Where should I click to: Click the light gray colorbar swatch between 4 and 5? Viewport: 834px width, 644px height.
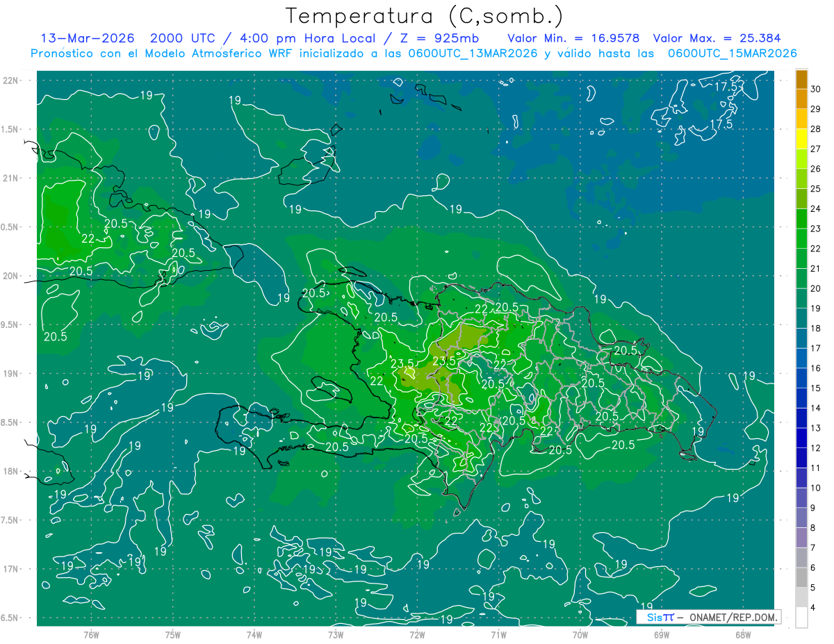(801, 597)
